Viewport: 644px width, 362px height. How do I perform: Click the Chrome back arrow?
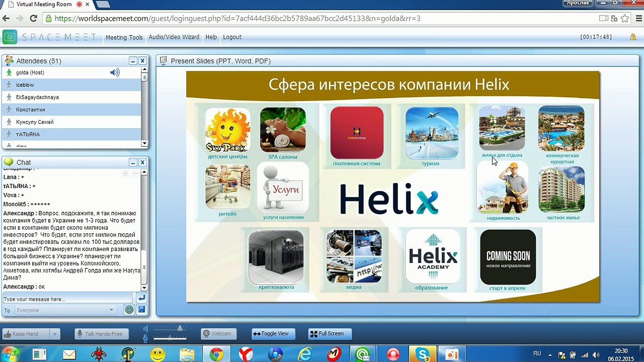click(6, 19)
